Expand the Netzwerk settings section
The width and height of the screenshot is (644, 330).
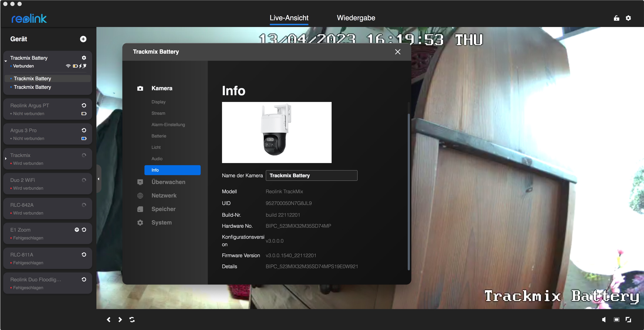click(x=164, y=195)
